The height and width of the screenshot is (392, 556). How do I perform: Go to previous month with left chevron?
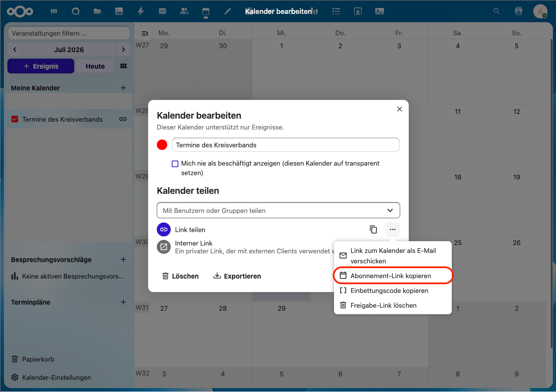[15, 50]
